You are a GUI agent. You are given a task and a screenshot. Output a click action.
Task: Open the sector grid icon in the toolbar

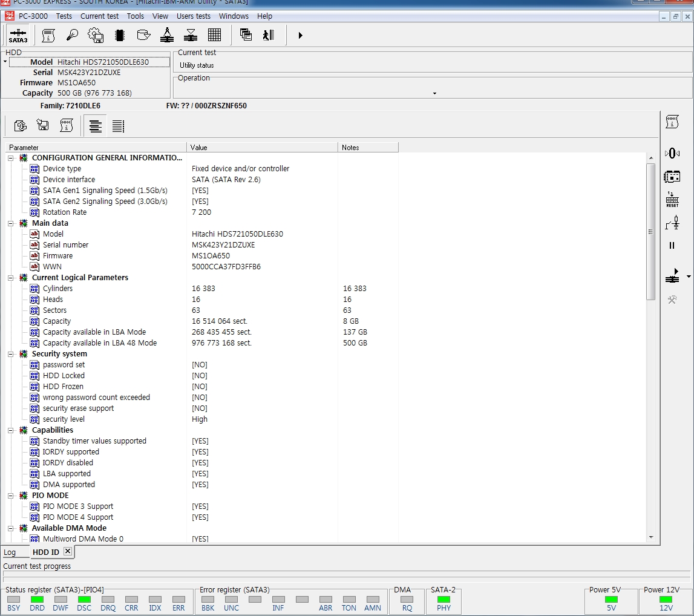214,35
